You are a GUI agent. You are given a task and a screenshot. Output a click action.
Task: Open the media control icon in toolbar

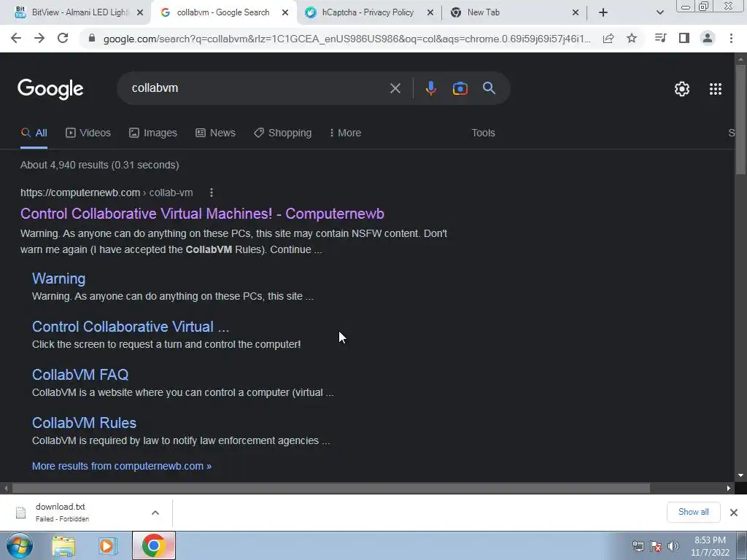click(x=660, y=38)
